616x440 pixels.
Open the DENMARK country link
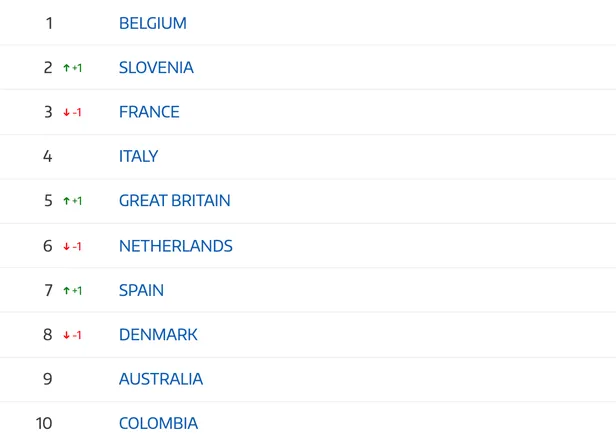(158, 335)
